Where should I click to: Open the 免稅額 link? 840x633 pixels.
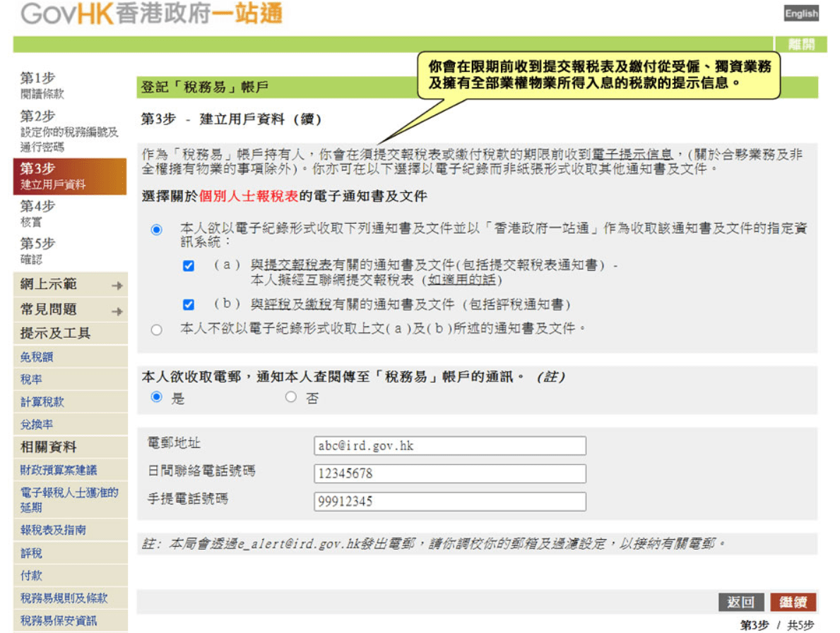pos(37,357)
